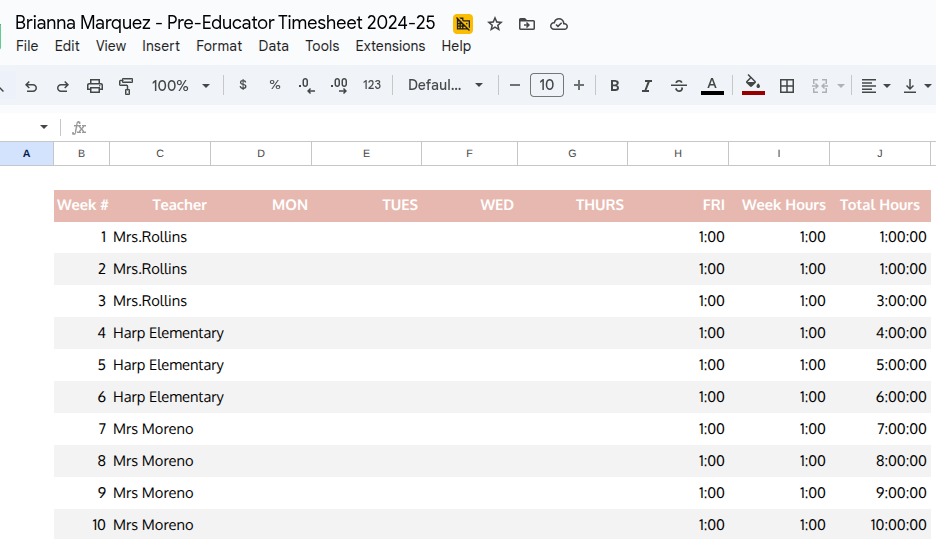Toggle bold formatting
The width and height of the screenshot is (936, 539).
(x=615, y=86)
